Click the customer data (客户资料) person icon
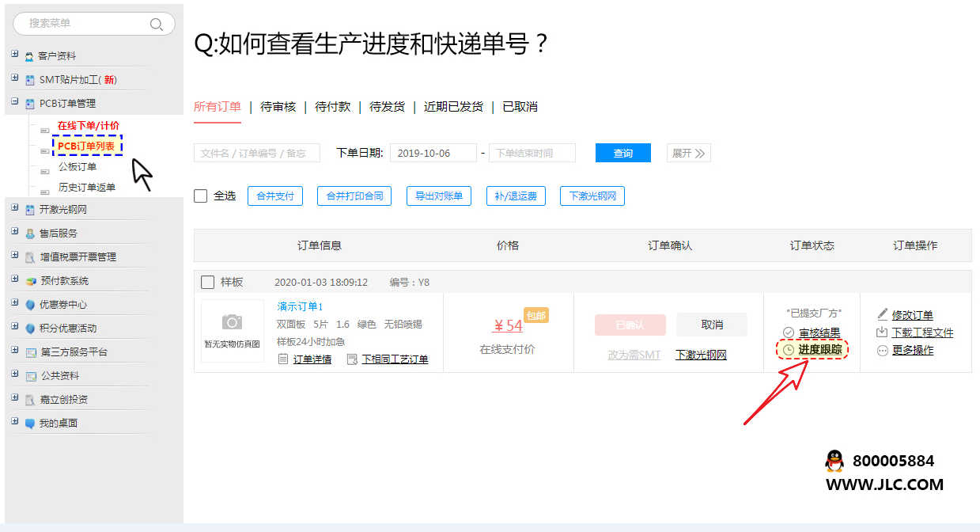980x532 pixels. tap(30, 56)
